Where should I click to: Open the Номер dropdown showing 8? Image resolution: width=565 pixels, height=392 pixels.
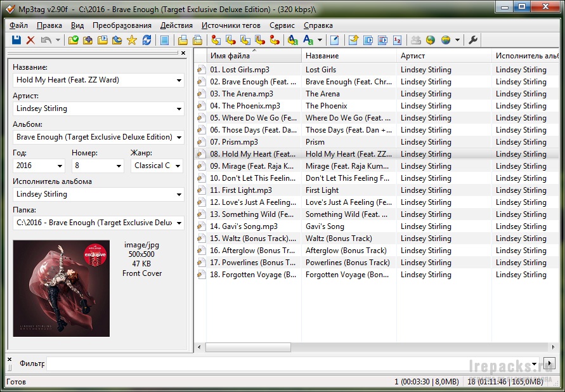coord(119,166)
